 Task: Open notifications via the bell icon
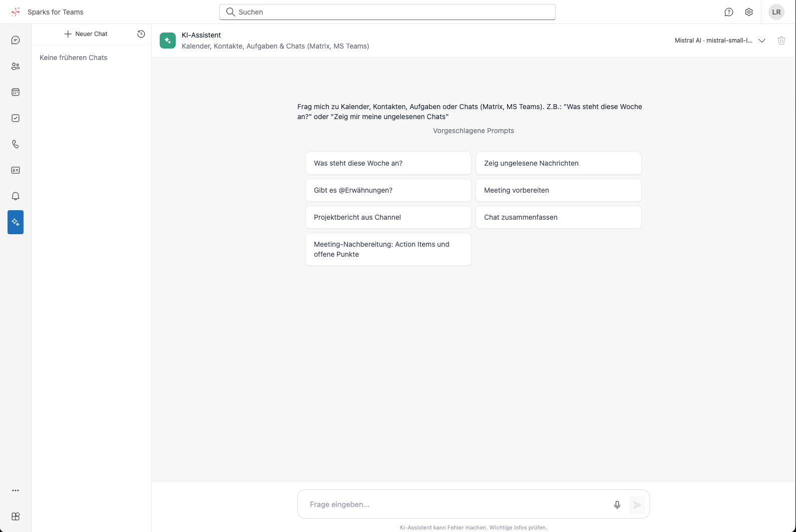click(x=16, y=196)
